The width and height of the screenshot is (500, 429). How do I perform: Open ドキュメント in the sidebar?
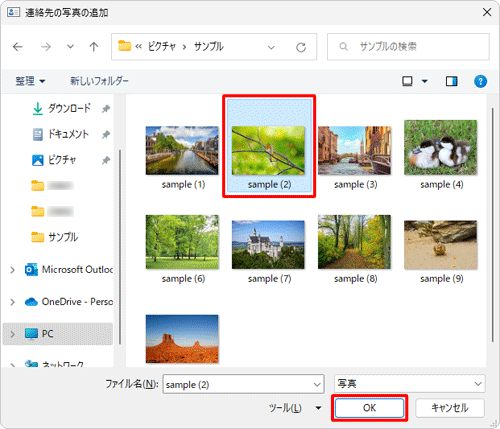pos(68,134)
